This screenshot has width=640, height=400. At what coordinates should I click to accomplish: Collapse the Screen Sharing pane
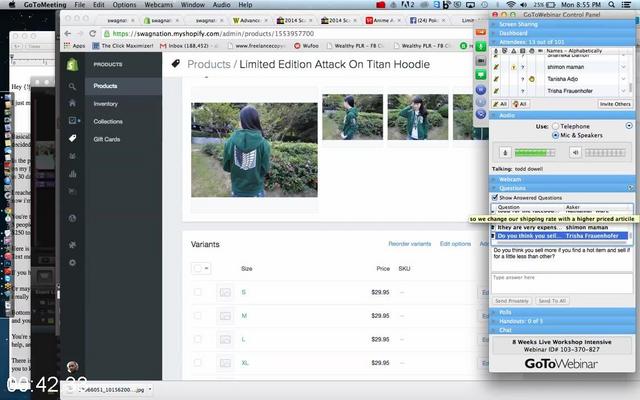pyautogui.click(x=562, y=24)
